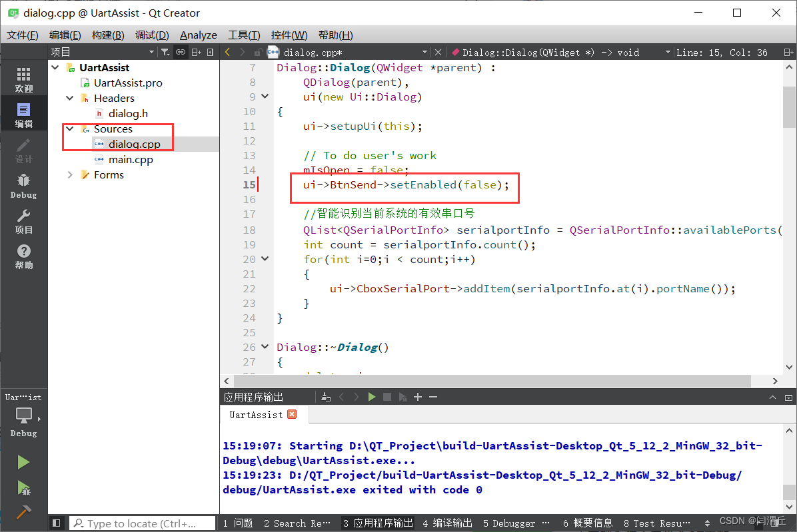
Task: Show the 6 概要信息 general messages pane
Action: 588,523
